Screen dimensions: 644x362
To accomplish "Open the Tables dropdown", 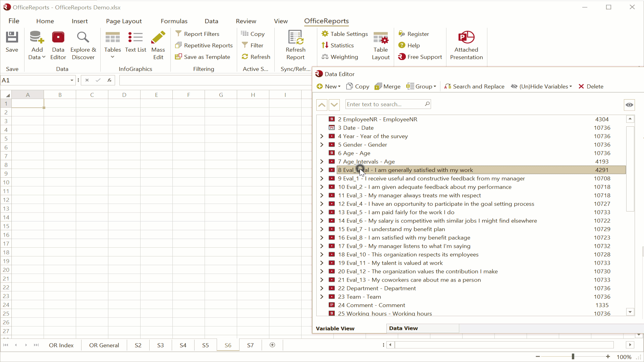I will tap(112, 45).
